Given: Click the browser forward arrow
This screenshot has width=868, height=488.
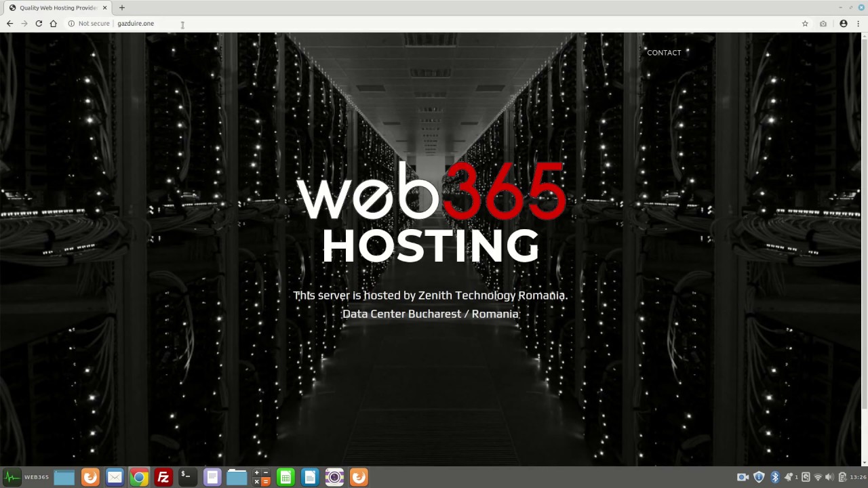Looking at the screenshot, I should [x=24, y=23].
